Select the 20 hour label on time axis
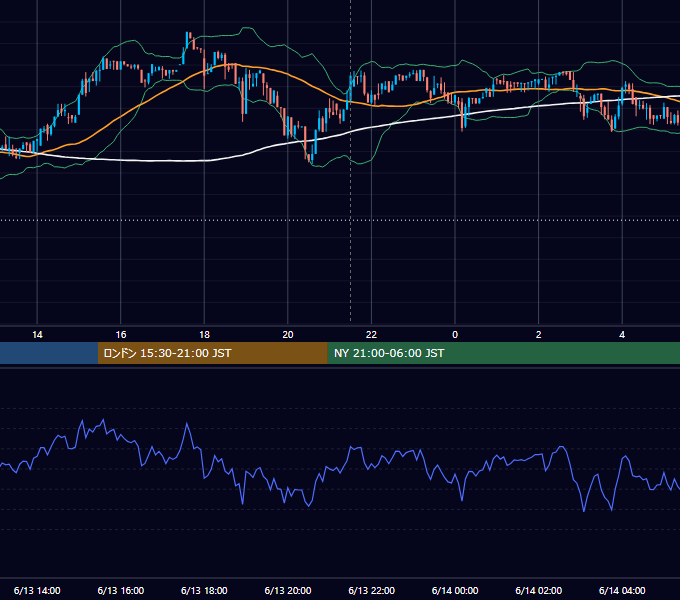Image resolution: width=680 pixels, height=600 pixels. coord(288,335)
